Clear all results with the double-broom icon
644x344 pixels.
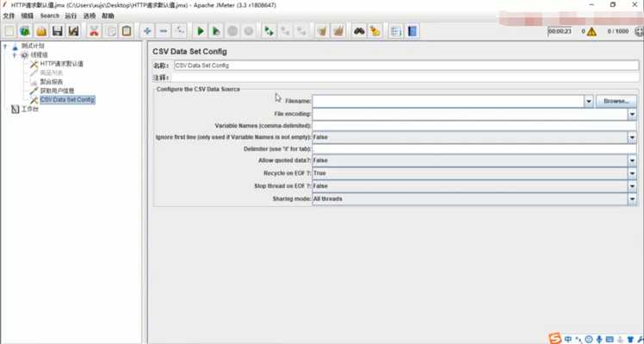338,31
